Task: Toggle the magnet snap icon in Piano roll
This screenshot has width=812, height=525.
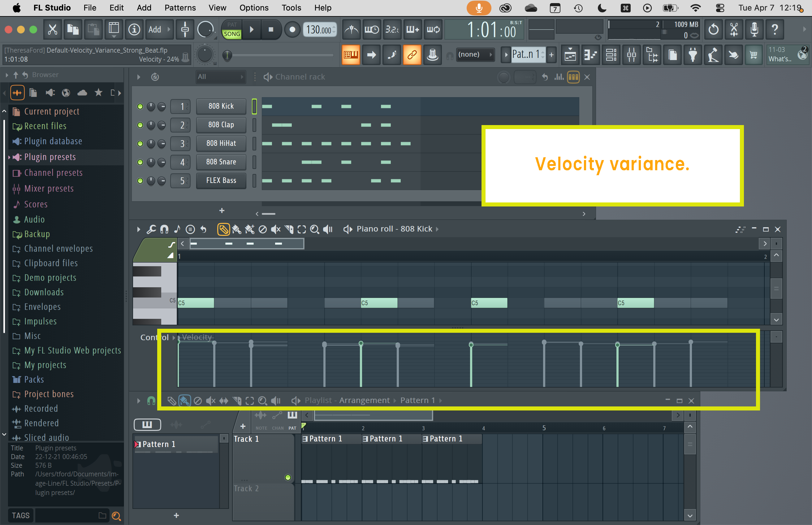Action: click(164, 229)
